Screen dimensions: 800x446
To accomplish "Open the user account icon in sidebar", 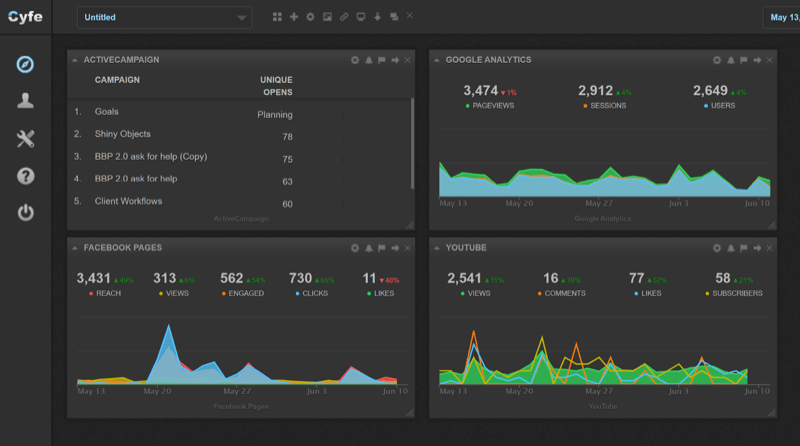I will 25,101.
